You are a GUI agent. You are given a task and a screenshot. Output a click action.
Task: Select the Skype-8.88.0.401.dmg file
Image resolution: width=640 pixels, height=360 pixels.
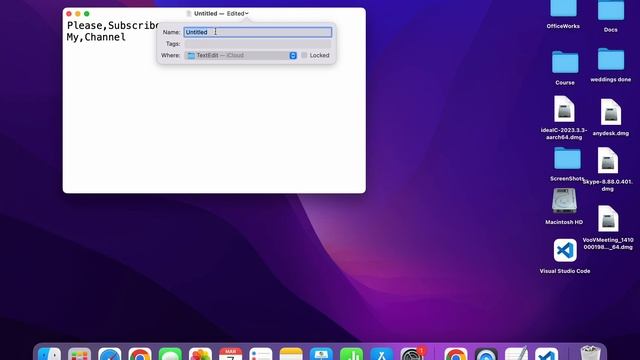608,160
